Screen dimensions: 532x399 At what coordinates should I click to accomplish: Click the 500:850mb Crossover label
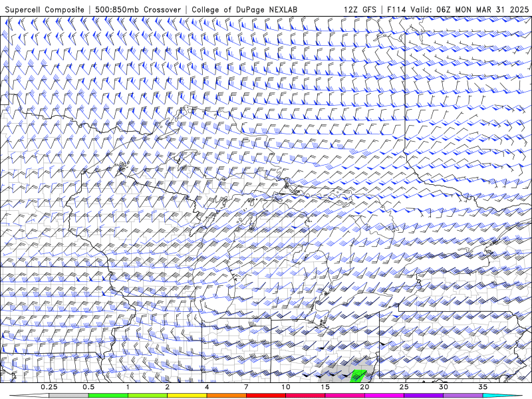click(x=138, y=9)
